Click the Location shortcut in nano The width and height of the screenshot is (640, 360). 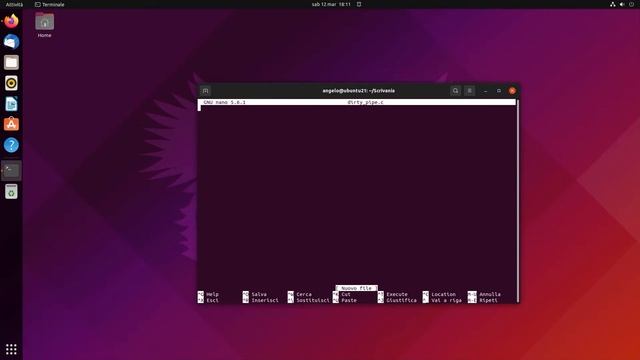pos(439,294)
